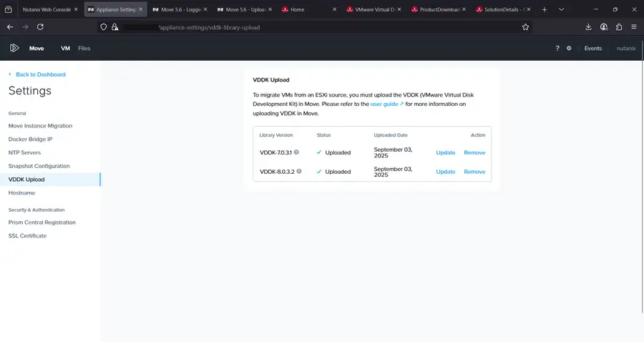
Task: Close the VMware Virtual Disk tab
Action: (x=399, y=9)
